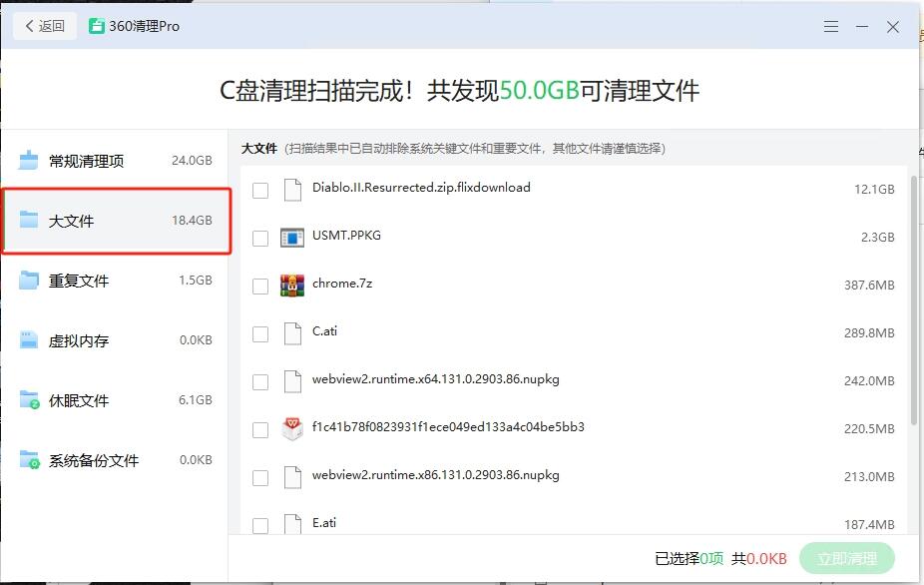This screenshot has width=924, height=585.
Task: Check the C.ati file checkbox
Action: pos(260,334)
